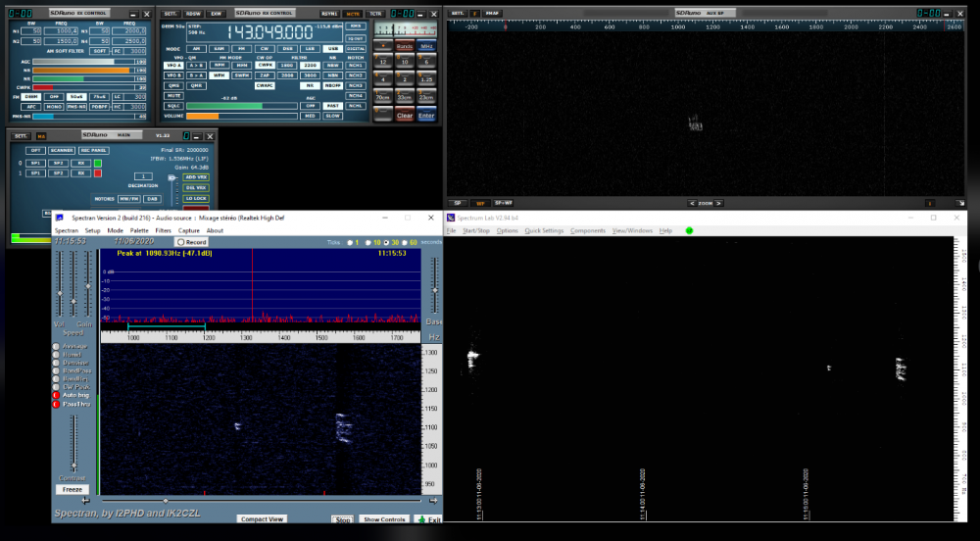
Task: Open the Filters menu in Spectran
Action: pos(163,230)
